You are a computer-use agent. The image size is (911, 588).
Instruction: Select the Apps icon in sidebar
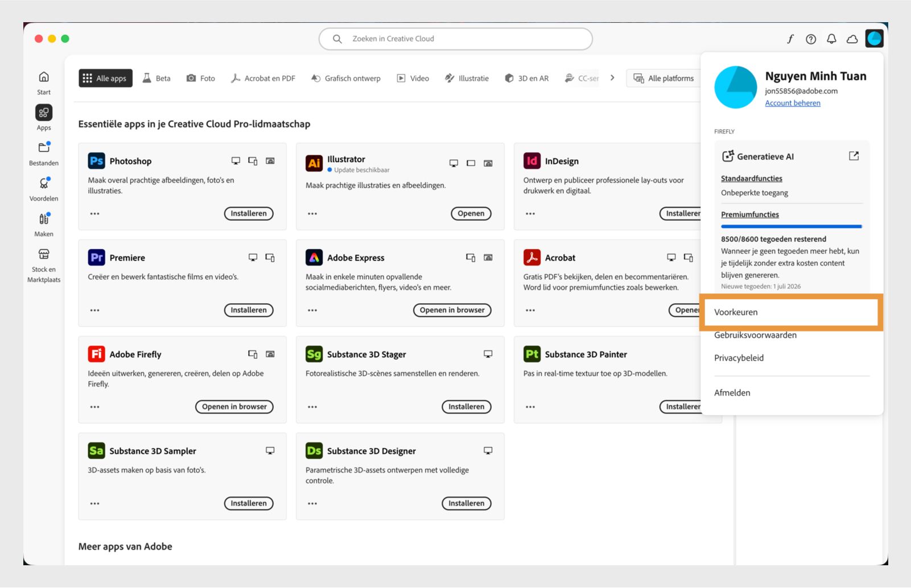44,113
